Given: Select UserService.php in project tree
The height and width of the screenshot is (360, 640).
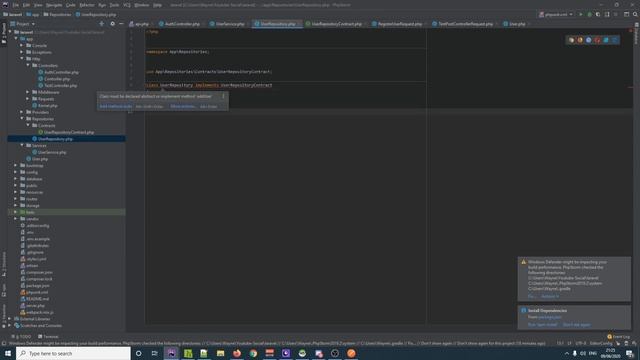Looking at the screenshot, I should [52, 152].
